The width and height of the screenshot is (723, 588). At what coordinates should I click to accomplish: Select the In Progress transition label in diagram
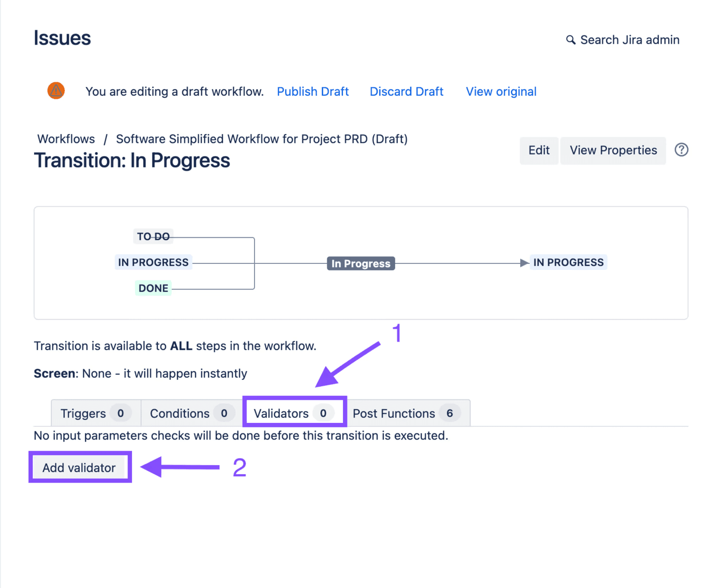(x=360, y=263)
